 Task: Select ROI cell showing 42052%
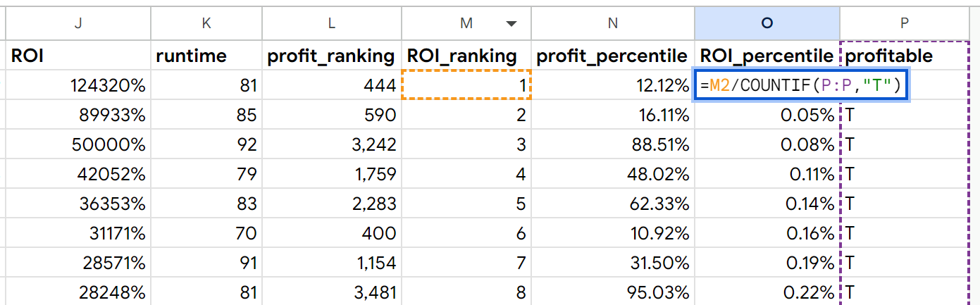coord(77,174)
